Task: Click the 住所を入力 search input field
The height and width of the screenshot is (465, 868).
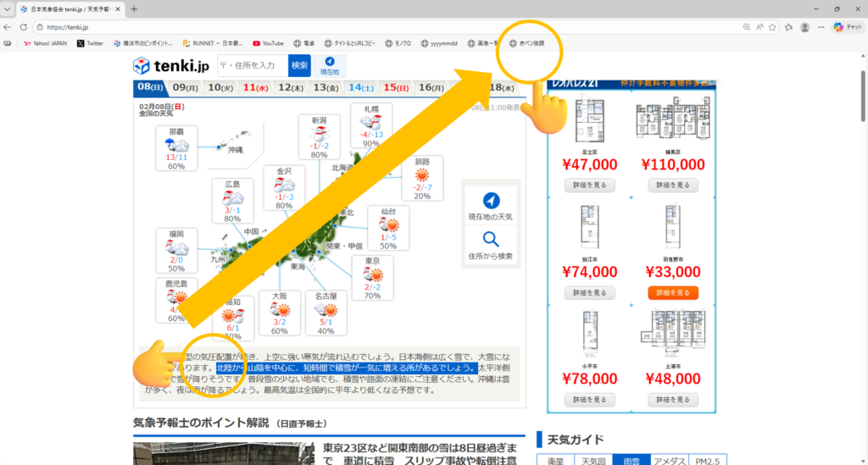Action: pos(252,65)
